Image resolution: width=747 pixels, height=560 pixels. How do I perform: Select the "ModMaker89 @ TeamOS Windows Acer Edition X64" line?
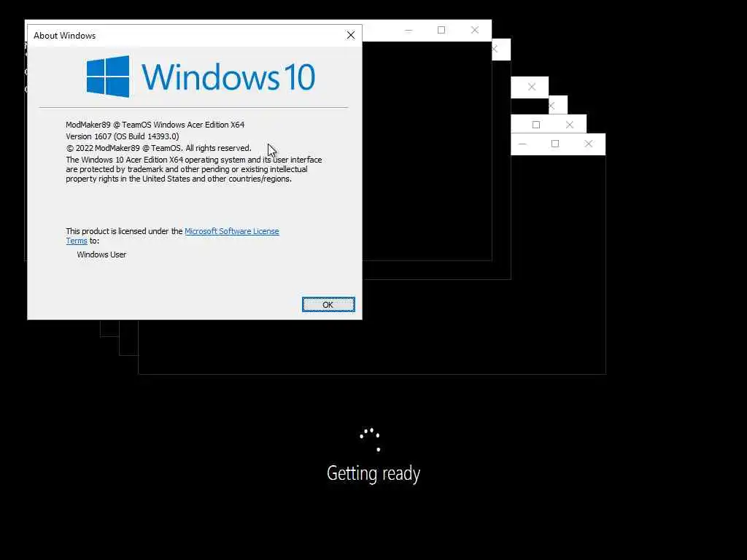155,125
